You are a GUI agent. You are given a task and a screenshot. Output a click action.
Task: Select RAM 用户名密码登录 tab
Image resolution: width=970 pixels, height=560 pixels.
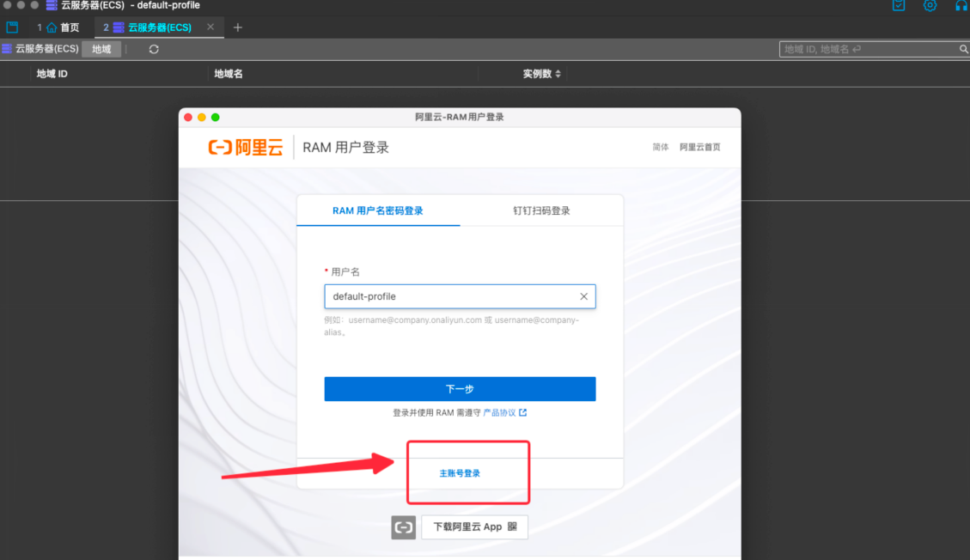(x=378, y=210)
